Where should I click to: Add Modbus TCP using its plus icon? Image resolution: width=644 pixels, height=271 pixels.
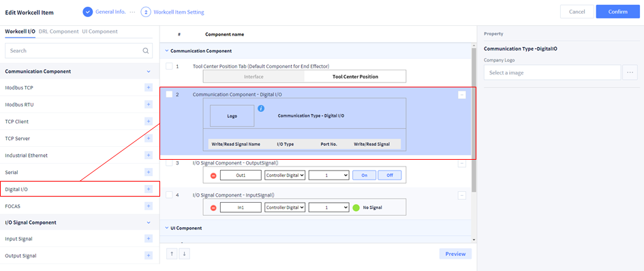[x=149, y=87]
